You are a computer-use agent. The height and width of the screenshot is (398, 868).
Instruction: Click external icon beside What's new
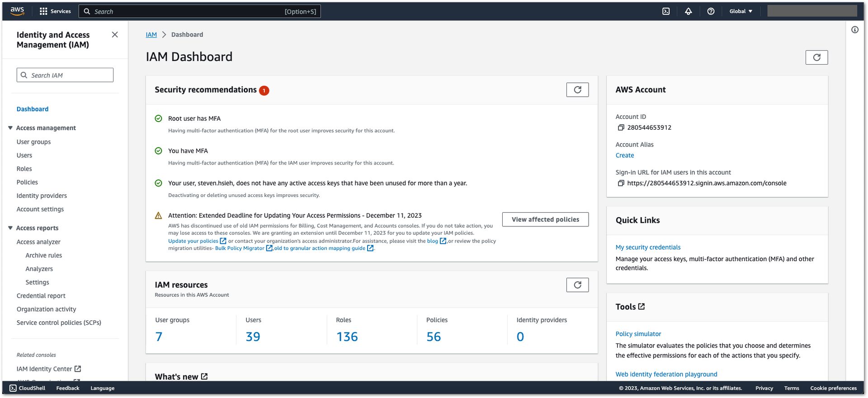pos(204,376)
